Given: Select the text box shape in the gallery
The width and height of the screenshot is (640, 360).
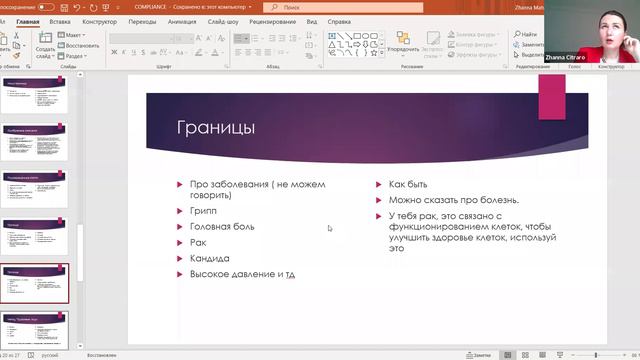Looking at the screenshot, I should [x=332, y=36].
